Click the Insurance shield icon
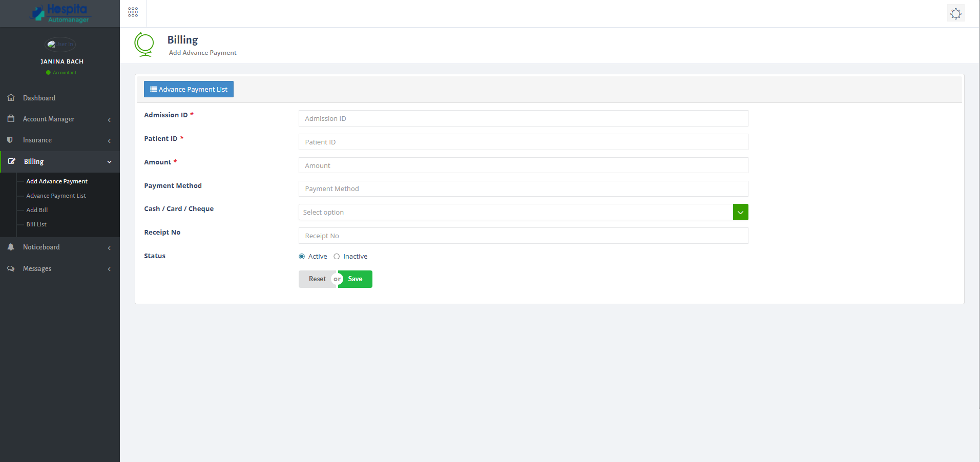This screenshot has width=980, height=462. pos(11,140)
